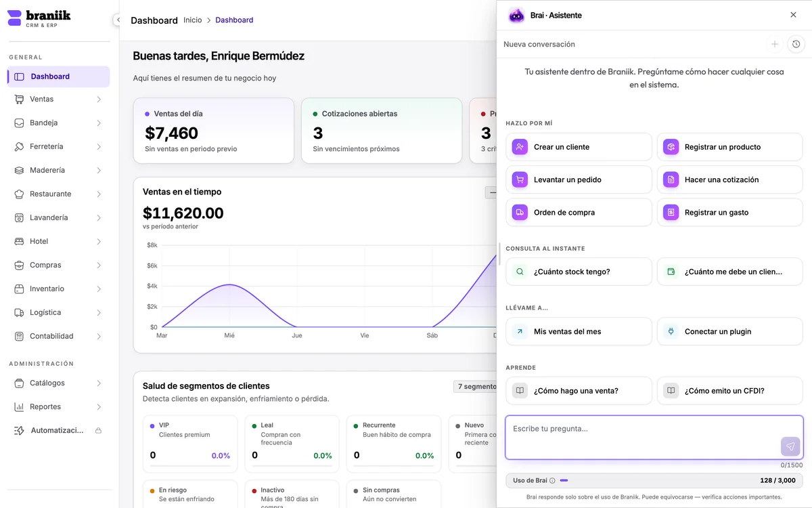812x508 pixels.
Task: Click the Ferretería tools icon
Action: pos(19,146)
